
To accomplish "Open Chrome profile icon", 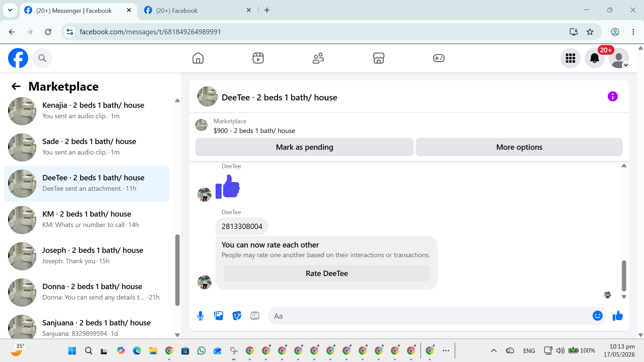I will tap(615, 32).
